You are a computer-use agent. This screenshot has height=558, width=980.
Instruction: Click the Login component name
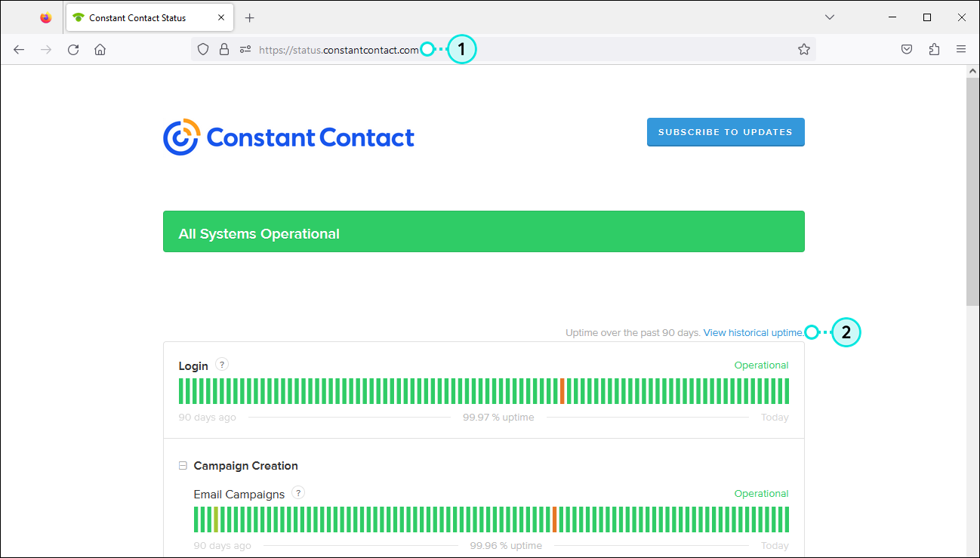pyautogui.click(x=193, y=366)
